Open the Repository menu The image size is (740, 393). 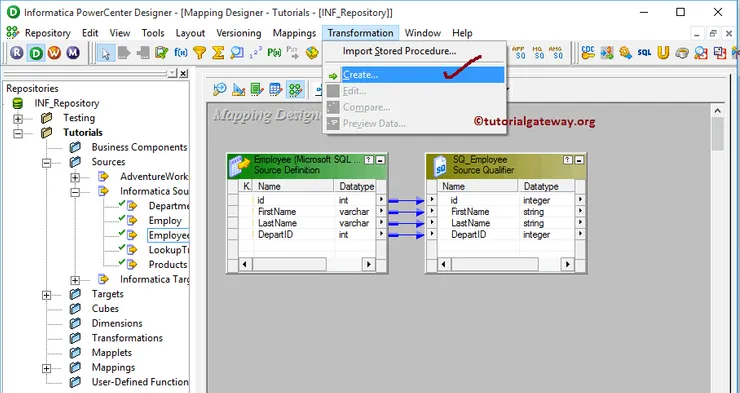47,33
